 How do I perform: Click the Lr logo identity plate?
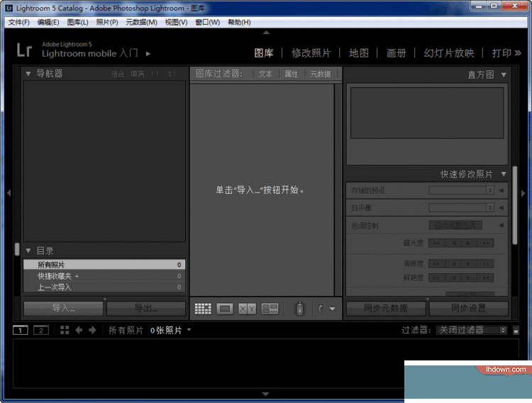coord(24,50)
